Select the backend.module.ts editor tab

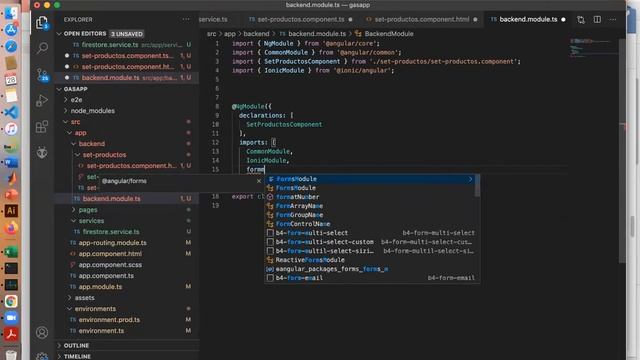click(528, 19)
